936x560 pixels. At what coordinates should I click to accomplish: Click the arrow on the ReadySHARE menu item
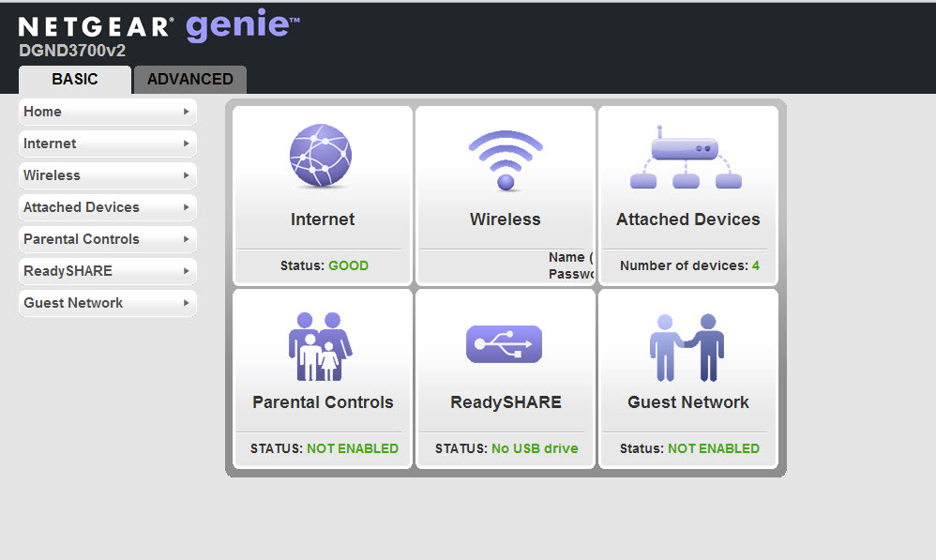click(187, 271)
